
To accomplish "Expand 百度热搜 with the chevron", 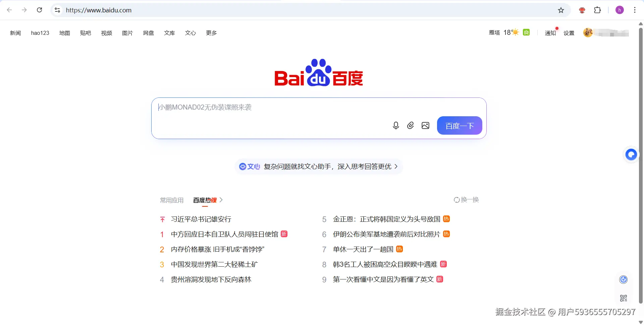I will [221, 200].
